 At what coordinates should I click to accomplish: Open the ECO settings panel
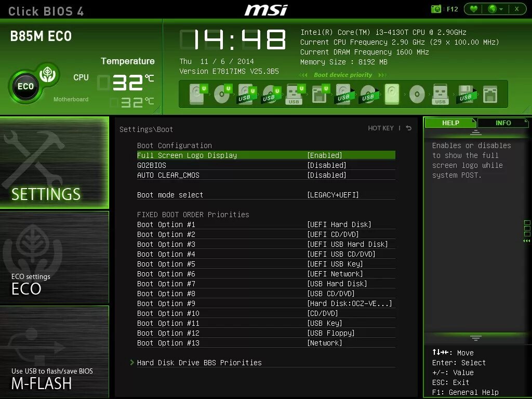tap(54, 257)
